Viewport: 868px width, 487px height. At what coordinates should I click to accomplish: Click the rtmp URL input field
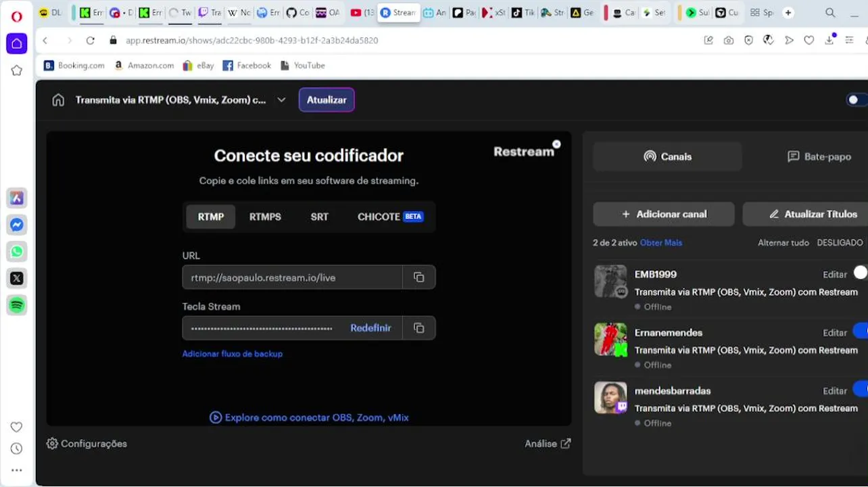click(x=292, y=277)
